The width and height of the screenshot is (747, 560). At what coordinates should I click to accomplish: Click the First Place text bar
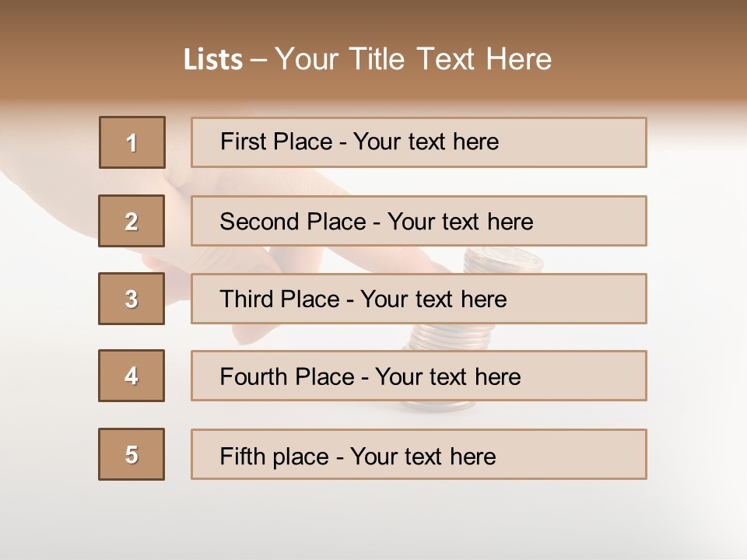(x=419, y=142)
